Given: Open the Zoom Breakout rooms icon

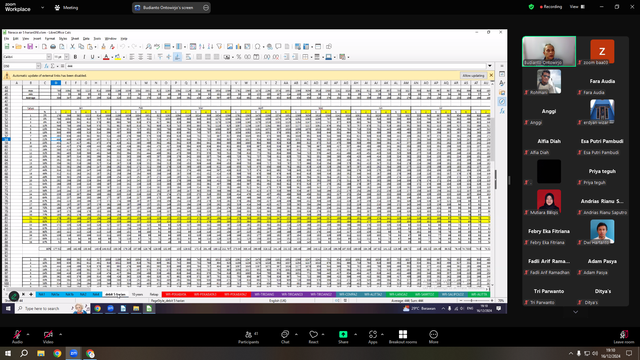Looking at the screenshot, I should click(403, 337).
